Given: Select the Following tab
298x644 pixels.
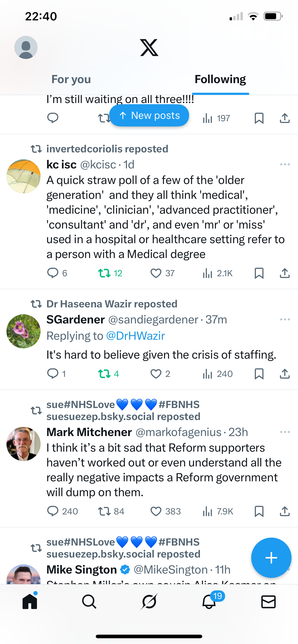Looking at the screenshot, I should pos(220,80).
